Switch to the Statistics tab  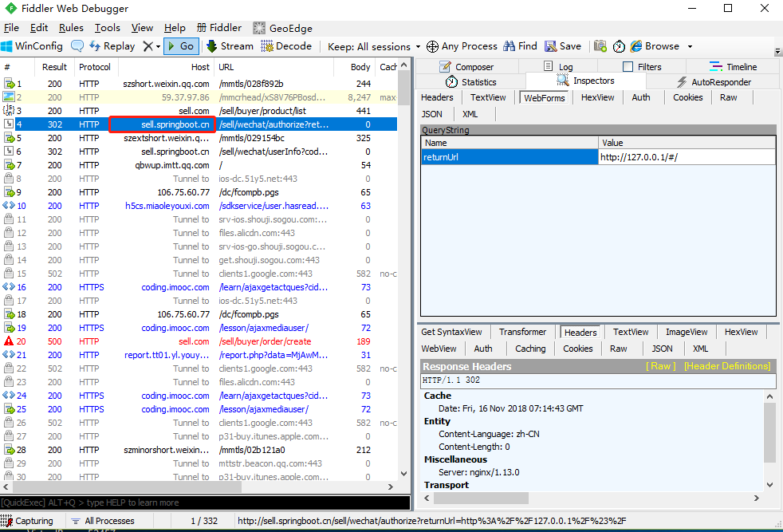470,81
